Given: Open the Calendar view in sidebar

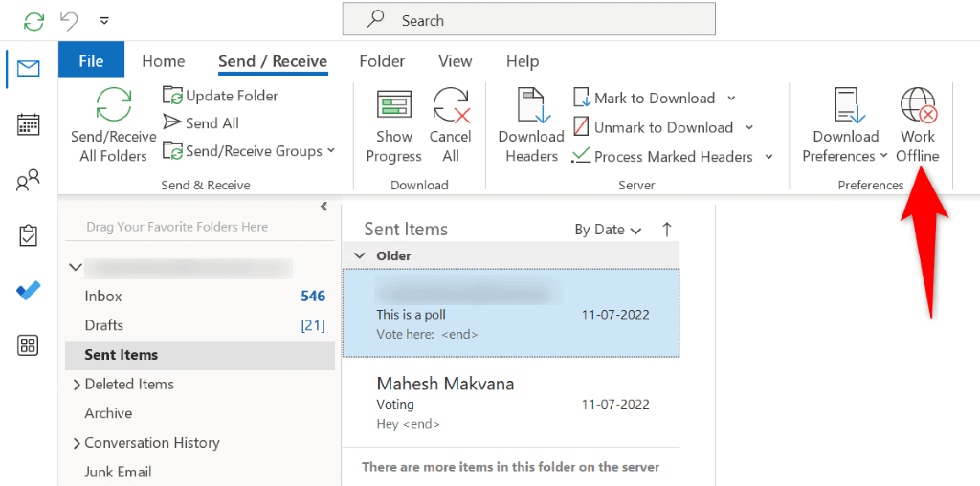Looking at the screenshot, I should pos(29,124).
